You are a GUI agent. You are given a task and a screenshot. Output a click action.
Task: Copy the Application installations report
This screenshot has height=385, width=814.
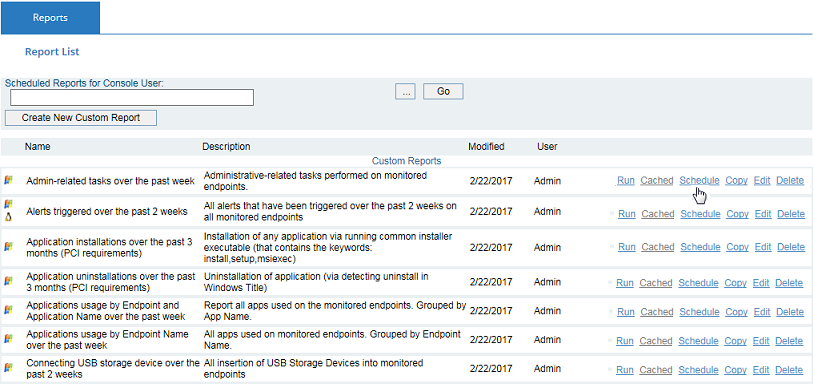[737, 247]
